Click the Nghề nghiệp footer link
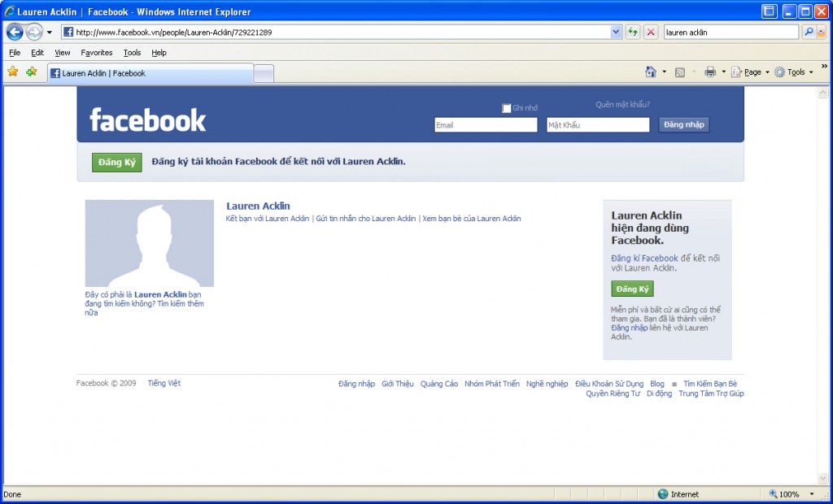The height and width of the screenshot is (504, 833). click(547, 384)
